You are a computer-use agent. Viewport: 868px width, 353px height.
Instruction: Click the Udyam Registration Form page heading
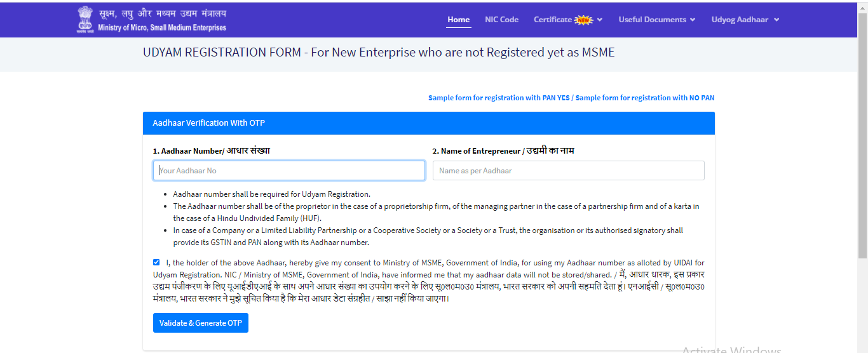[379, 53]
